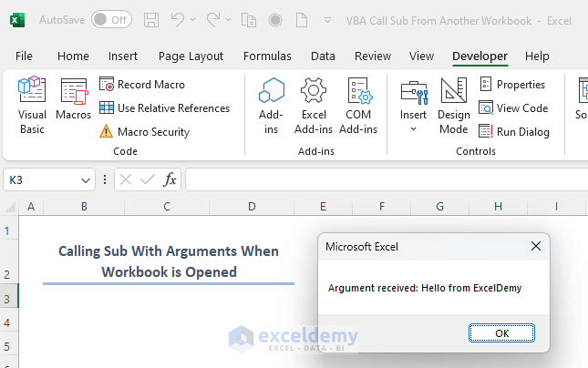Click the copy-paste icon in Quick Access
Screen dimensions: 588x368
pos(249,20)
